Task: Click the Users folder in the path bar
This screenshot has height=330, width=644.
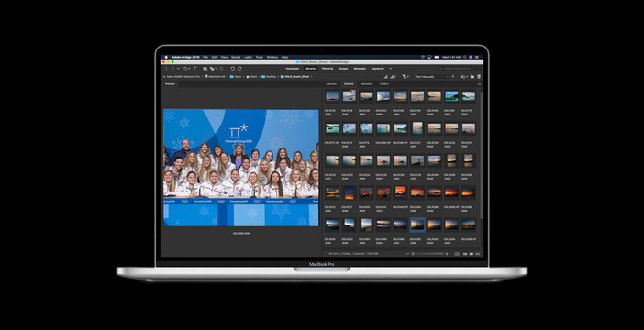Action: tap(236, 76)
